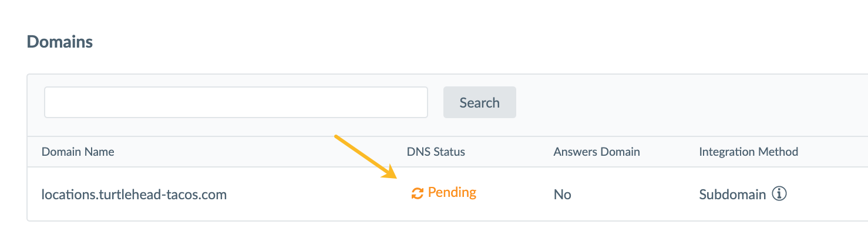
Task: Open the Subdomain info circle icon
Action: coord(779,194)
